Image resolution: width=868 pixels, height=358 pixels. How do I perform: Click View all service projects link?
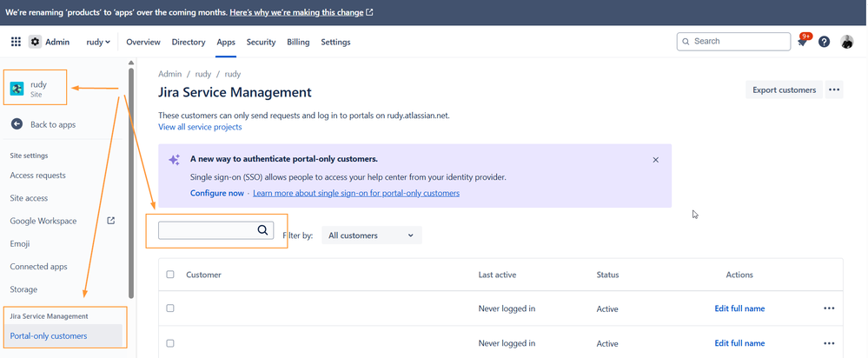[200, 127]
